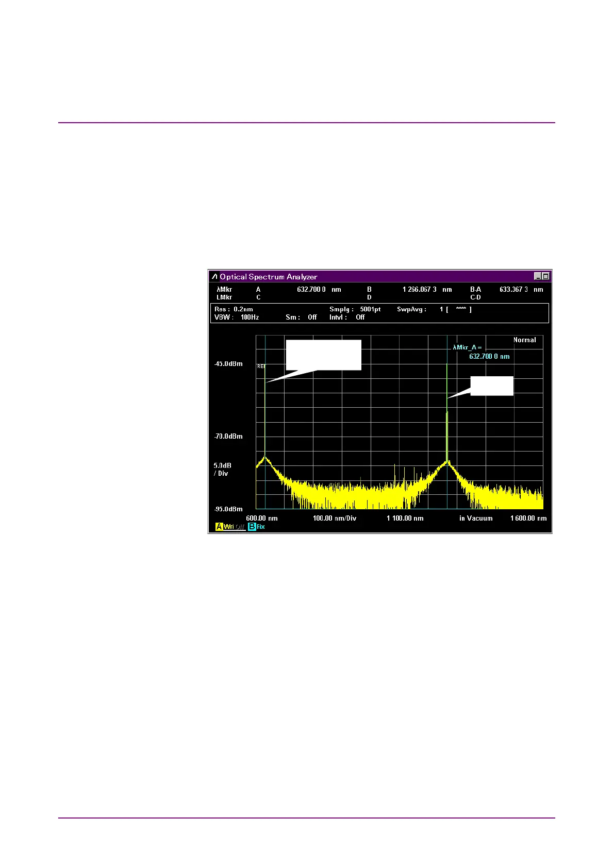Select the cyan trace B indicator
Image resolution: width=614 pixels, height=868 pixels.
click(252, 527)
